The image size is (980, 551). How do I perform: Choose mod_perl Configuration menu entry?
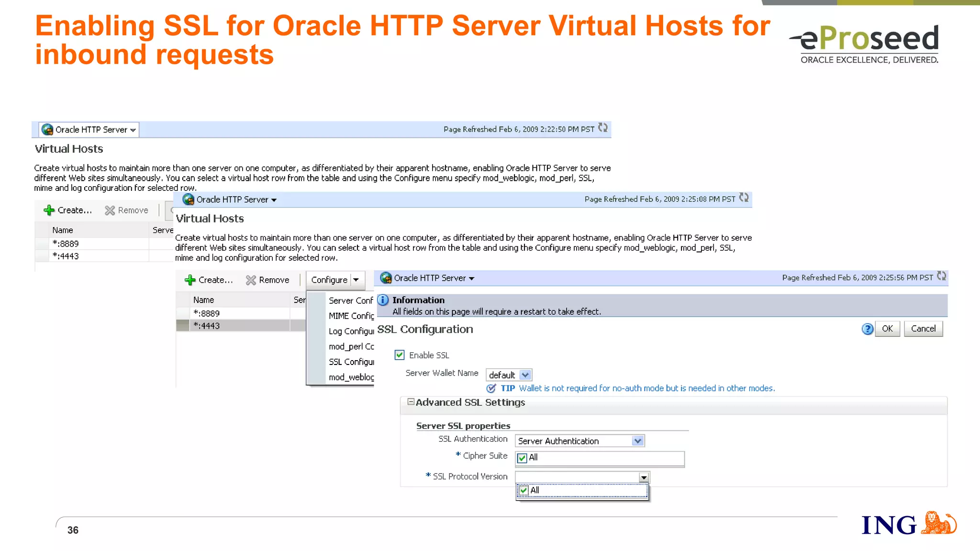pos(351,346)
